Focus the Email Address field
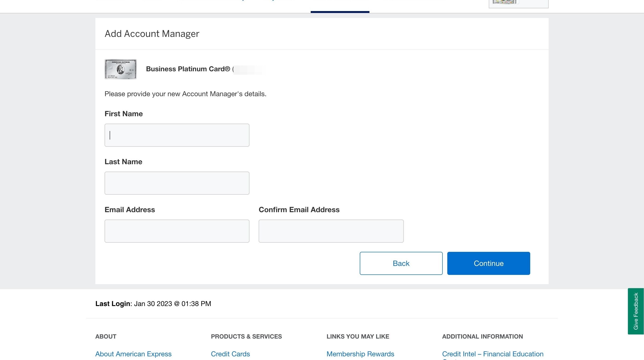This screenshot has height=360, width=644. 177,231
